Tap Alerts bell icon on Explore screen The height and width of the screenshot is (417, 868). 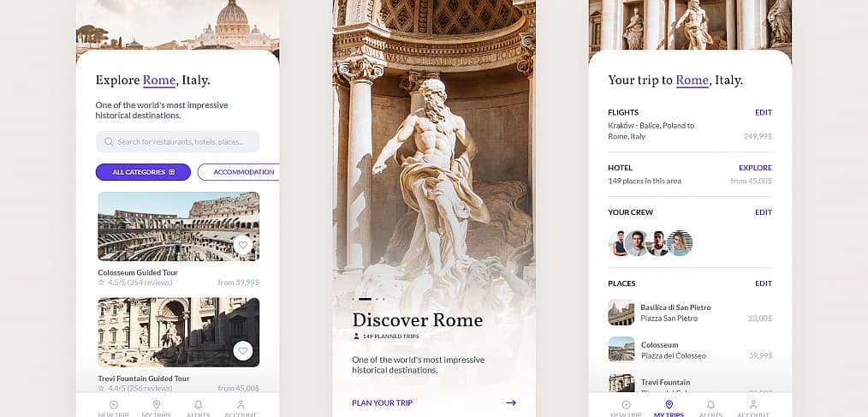click(x=199, y=405)
